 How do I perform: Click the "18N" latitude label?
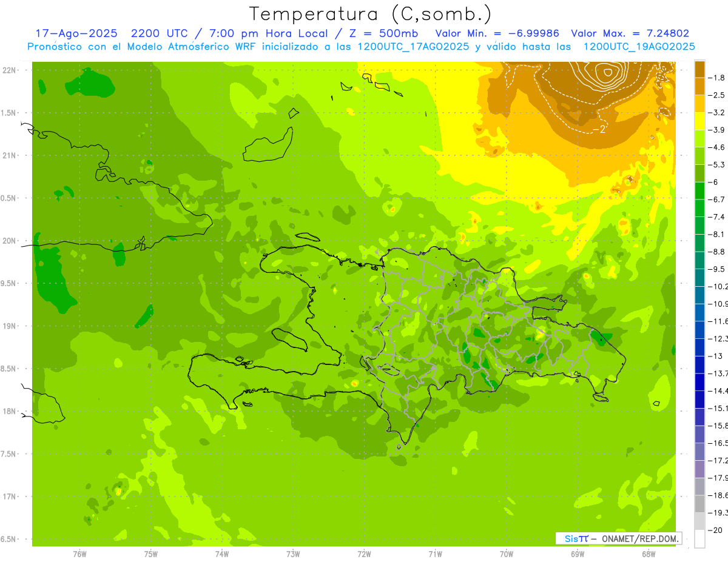click(8, 412)
